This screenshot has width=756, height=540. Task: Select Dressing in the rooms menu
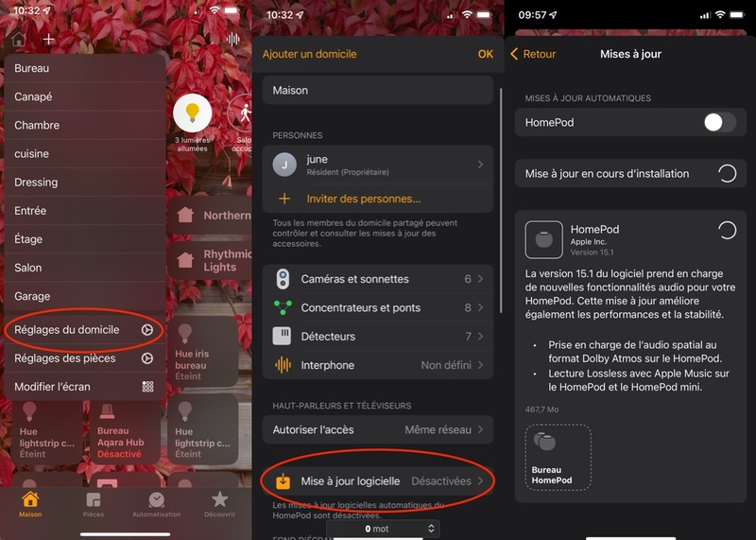coord(85,182)
